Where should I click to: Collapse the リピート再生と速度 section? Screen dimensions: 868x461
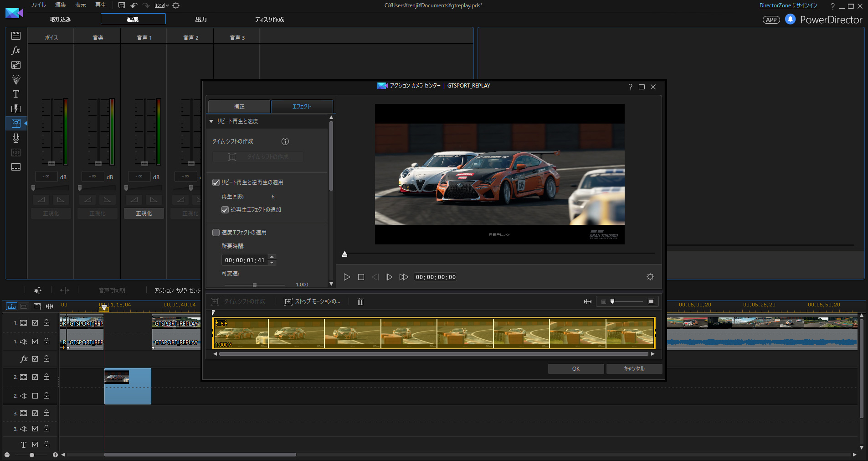click(211, 121)
